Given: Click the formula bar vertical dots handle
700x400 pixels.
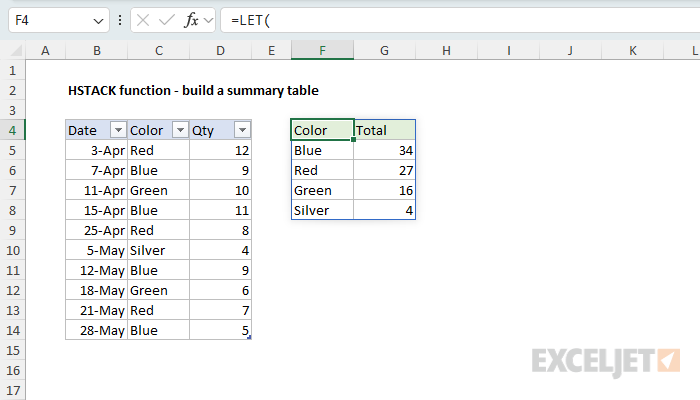Looking at the screenshot, I should tap(120, 20).
